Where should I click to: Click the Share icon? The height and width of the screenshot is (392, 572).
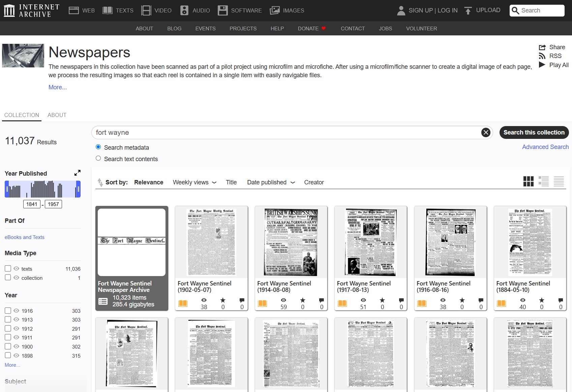coord(542,47)
